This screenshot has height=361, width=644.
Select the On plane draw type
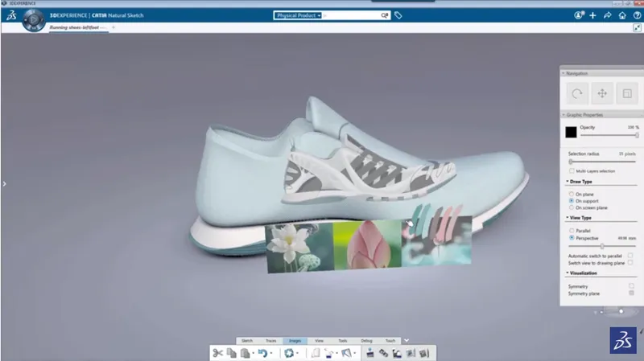point(572,194)
